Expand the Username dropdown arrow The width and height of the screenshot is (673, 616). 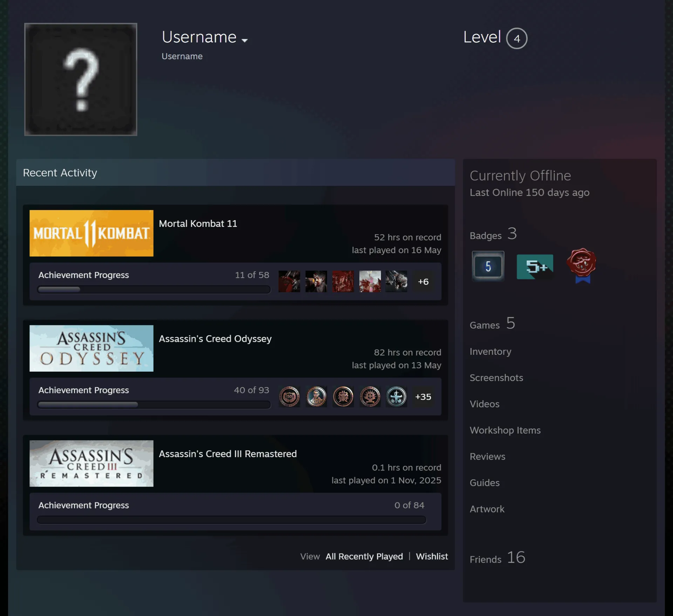pos(245,40)
